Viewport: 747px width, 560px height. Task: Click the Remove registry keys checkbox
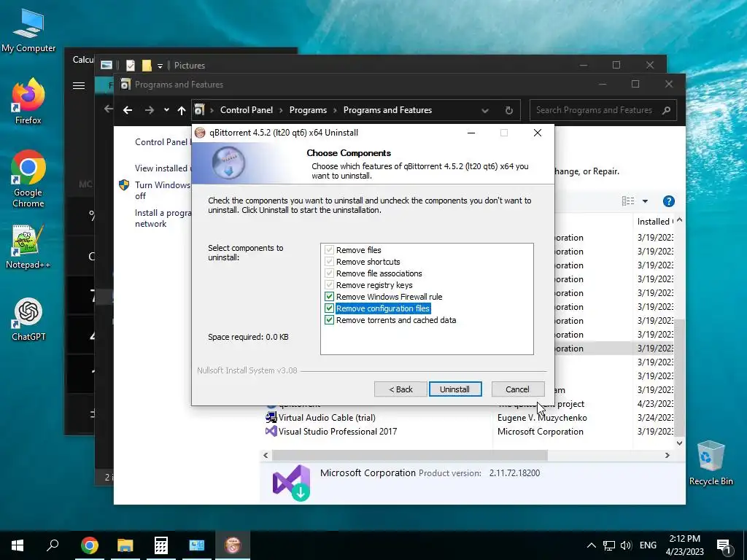(x=329, y=285)
